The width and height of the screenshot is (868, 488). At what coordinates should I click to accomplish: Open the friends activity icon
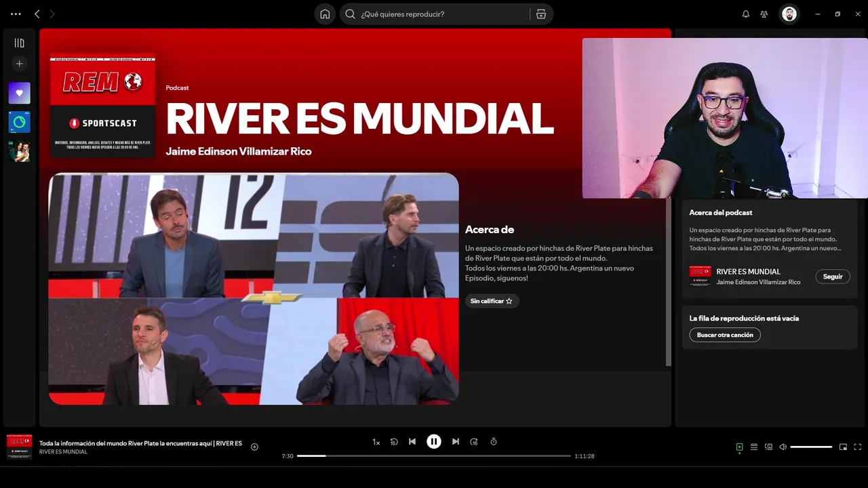click(764, 14)
